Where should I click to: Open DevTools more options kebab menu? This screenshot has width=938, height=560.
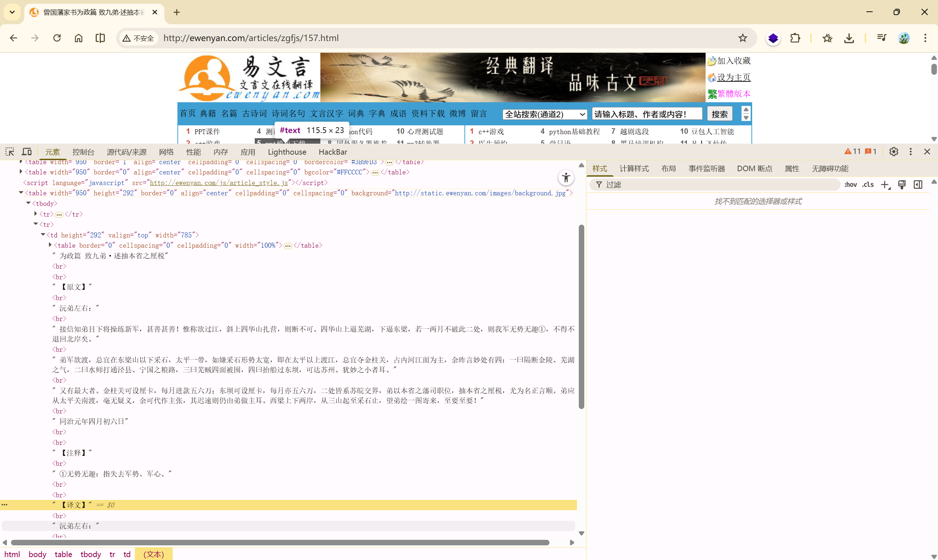[911, 152]
